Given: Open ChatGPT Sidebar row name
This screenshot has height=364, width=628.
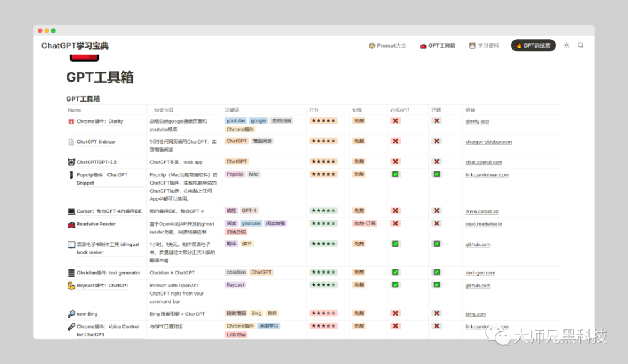Looking at the screenshot, I should pos(96,142).
